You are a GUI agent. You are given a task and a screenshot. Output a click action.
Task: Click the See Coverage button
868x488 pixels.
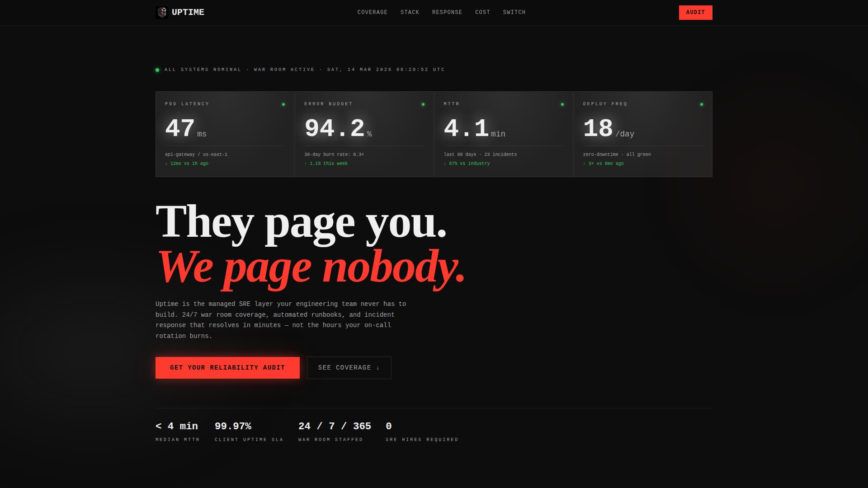click(349, 368)
